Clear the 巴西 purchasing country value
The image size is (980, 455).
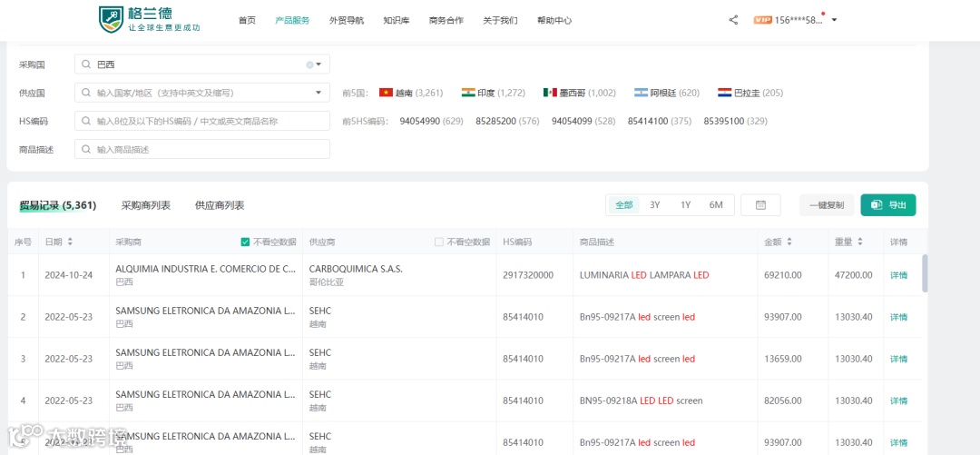tap(309, 64)
